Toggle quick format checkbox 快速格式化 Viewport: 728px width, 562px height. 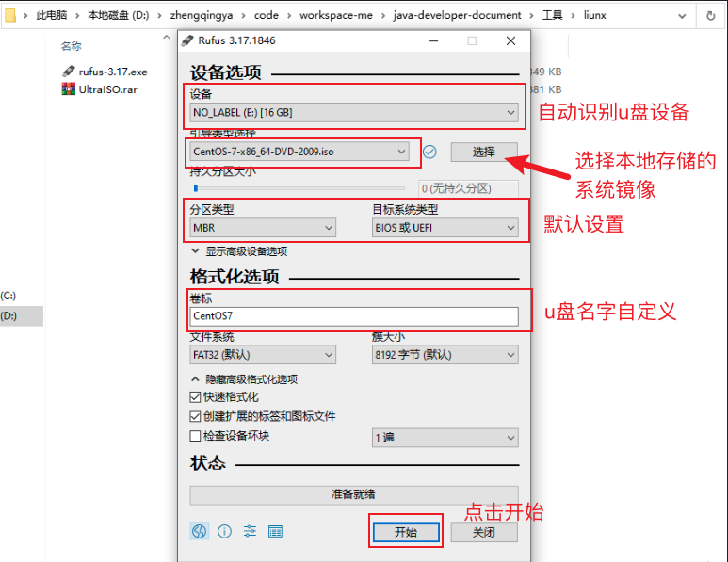[x=195, y=397]
